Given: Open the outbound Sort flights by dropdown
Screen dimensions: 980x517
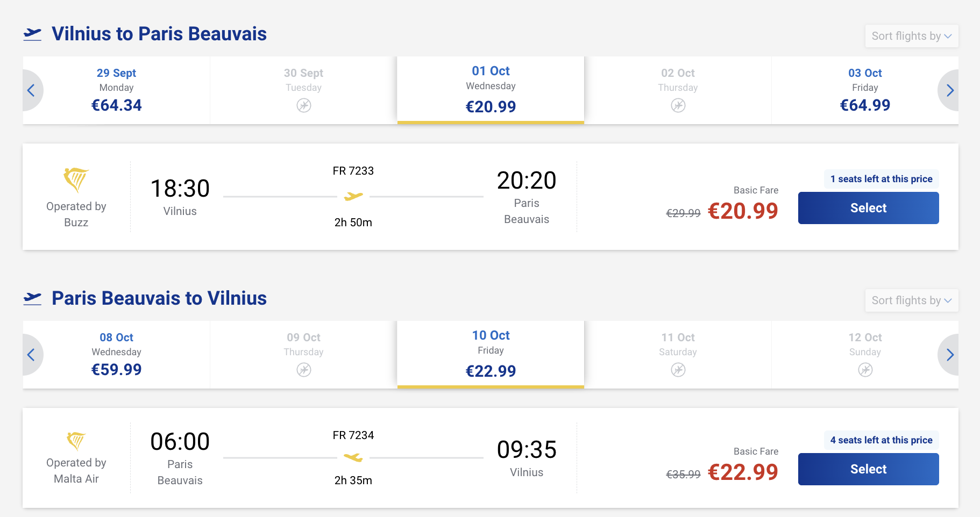Looking at the screenshot, I should pos(912,36).
